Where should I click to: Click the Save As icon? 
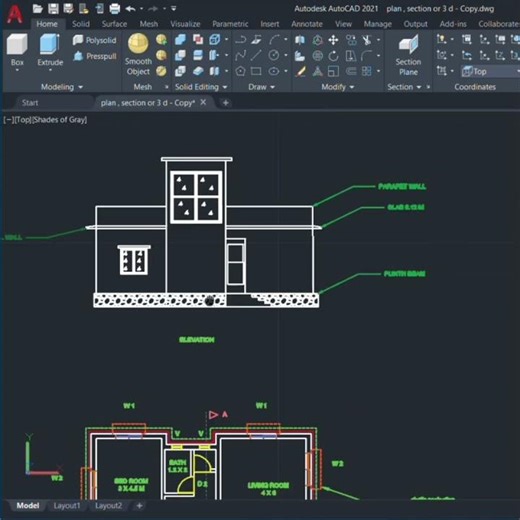[68, 9]
